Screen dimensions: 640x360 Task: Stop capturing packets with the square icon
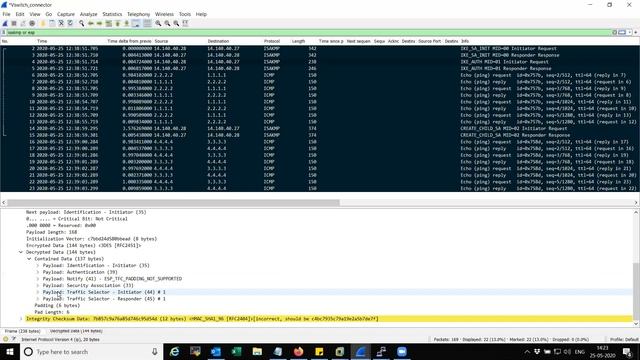(14, 23)
